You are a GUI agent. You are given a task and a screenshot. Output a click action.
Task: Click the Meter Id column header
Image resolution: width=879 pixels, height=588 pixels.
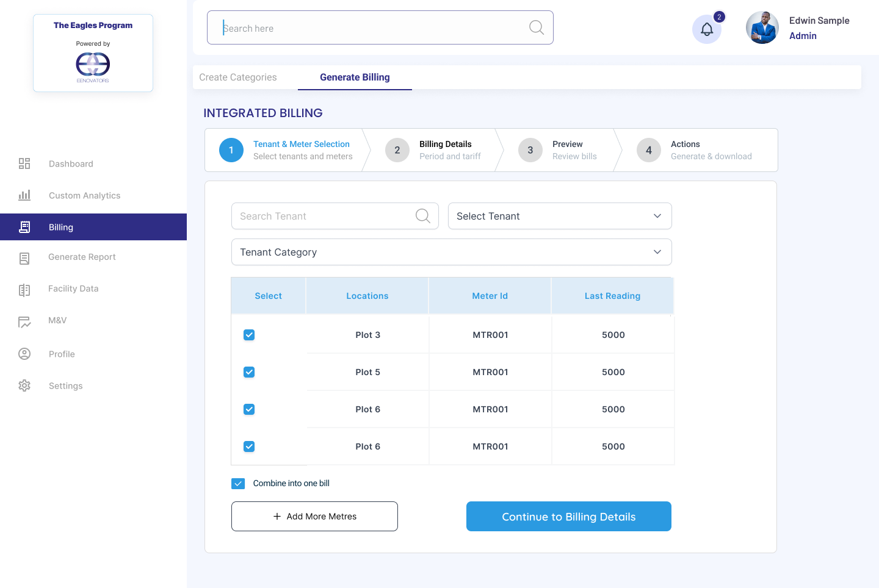pos(490,296)
